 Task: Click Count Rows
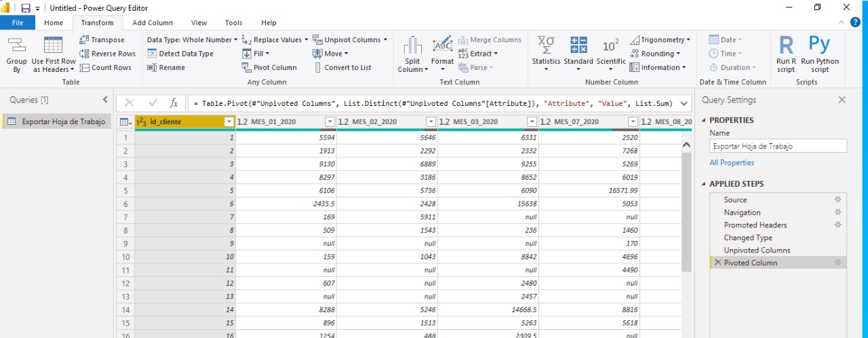pos(106,67)
